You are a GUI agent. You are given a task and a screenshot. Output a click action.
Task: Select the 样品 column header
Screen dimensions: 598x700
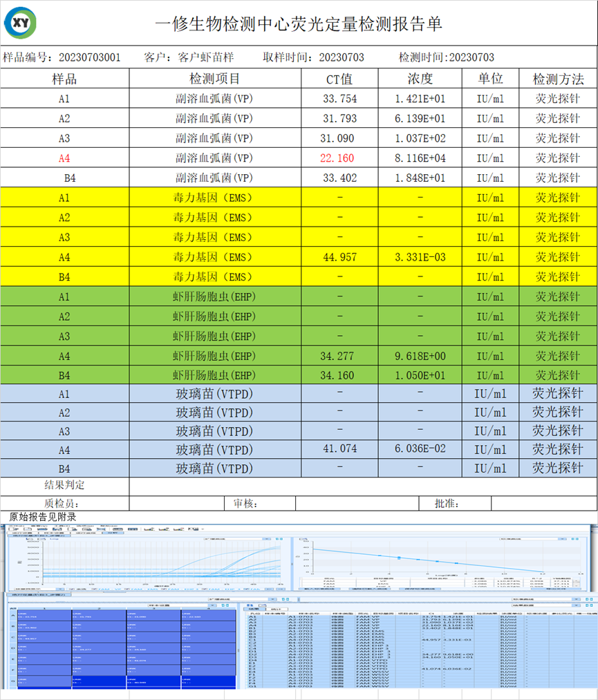(64, 79)
